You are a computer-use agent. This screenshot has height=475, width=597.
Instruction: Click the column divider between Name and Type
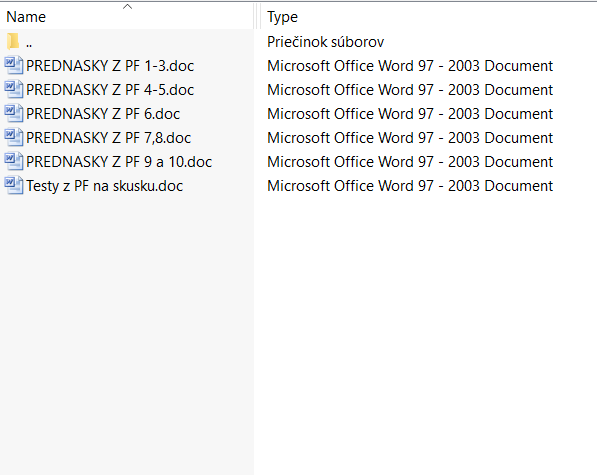coord(257,16)
